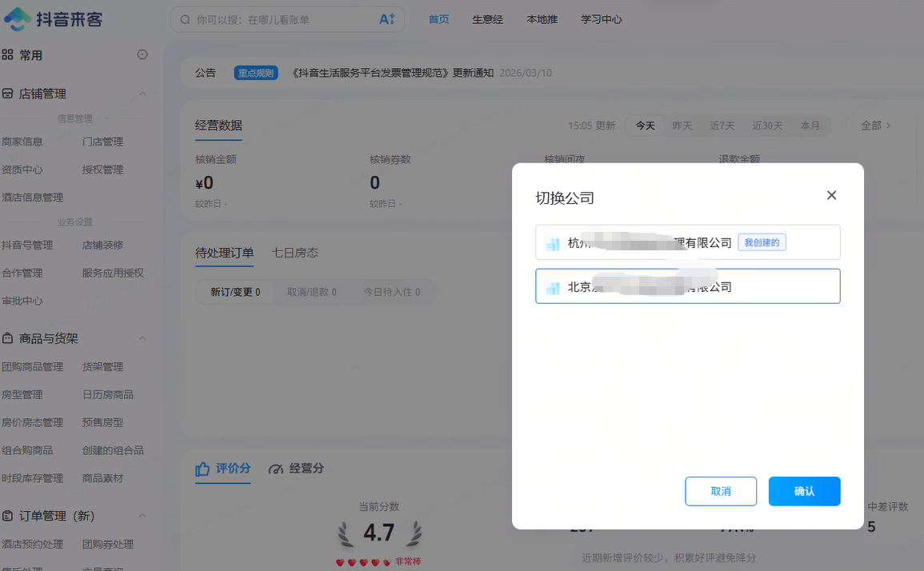Viewport: 924px width, 571px height.
Task: Switch to the 七日房态 tab
Action: (x=296, y=254)
